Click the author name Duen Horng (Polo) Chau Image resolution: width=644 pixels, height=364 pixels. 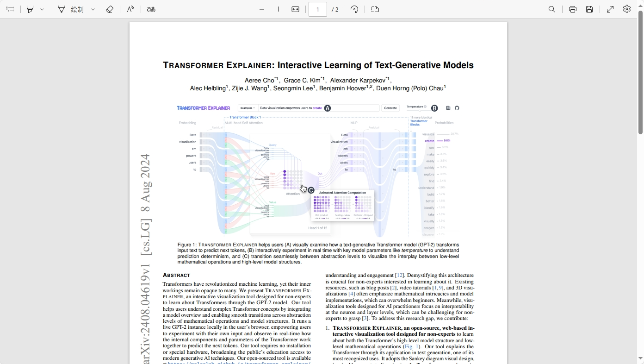tap(410, 88)
